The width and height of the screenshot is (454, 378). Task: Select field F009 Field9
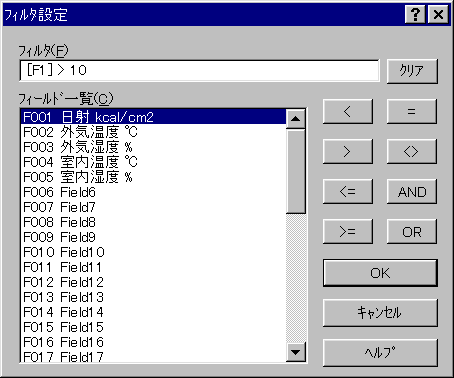tap(153, 237)
